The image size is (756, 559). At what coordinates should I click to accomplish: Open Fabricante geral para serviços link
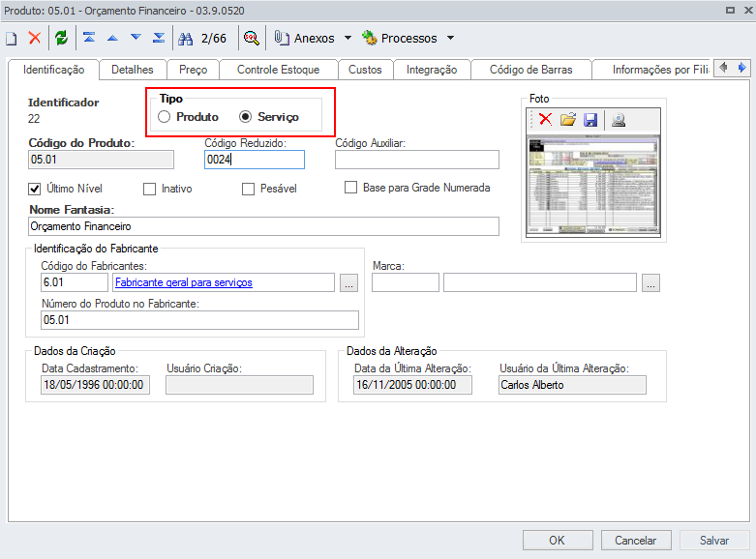(x=184, y=282)
